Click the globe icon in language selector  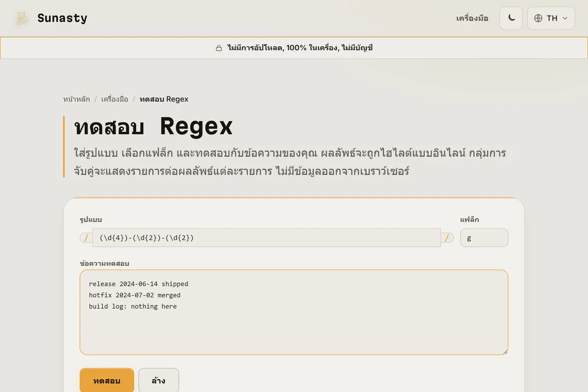538,18
